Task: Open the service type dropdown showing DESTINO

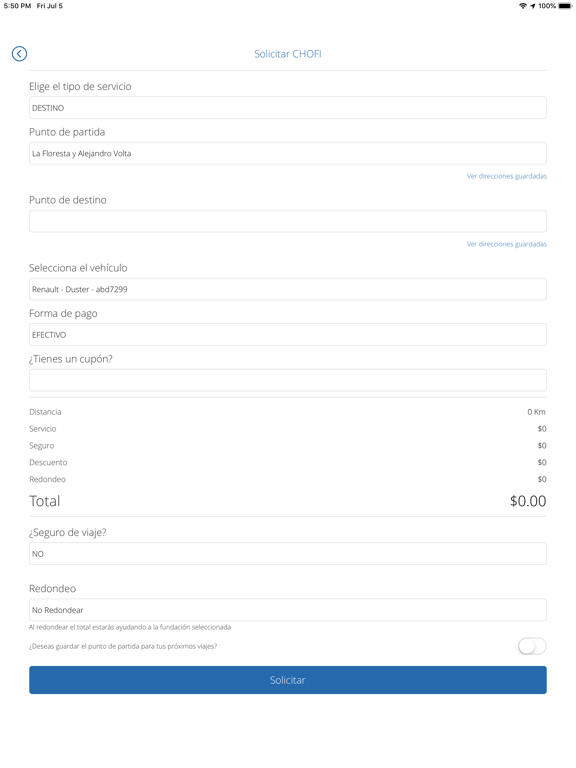Action: click(288, 108)
